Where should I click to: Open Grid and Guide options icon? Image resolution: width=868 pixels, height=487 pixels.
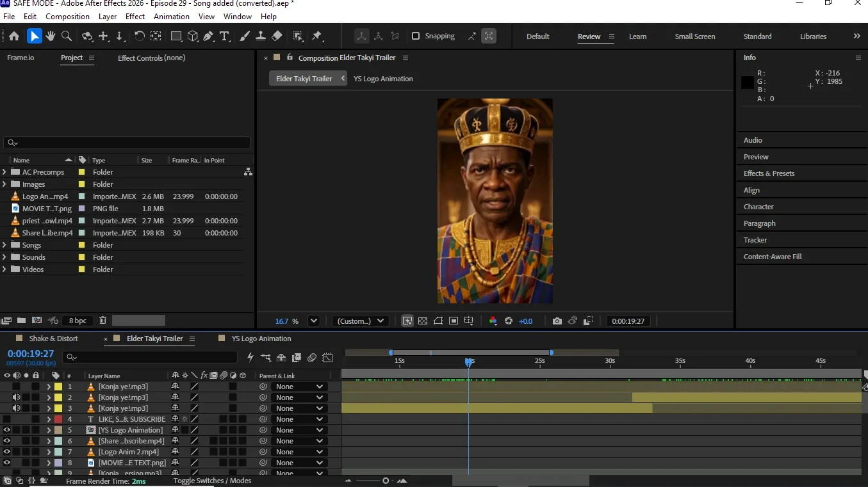click(469, 321)
